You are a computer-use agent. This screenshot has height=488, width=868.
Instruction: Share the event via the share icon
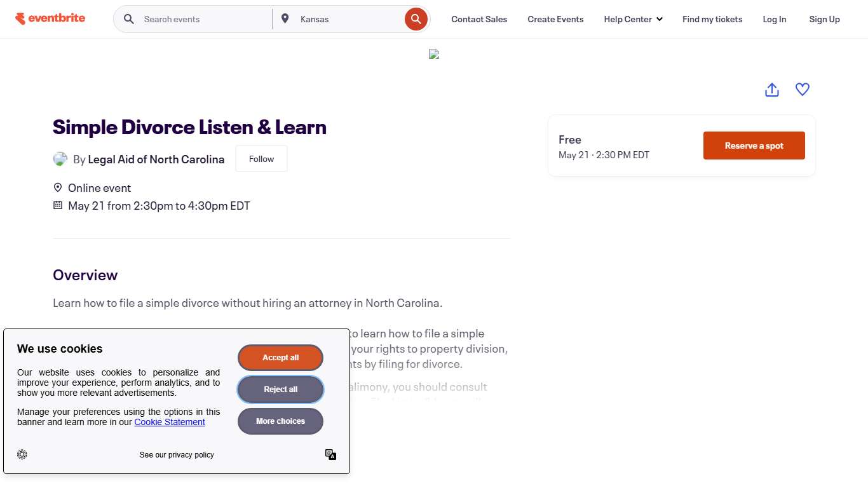pos(771,90)
